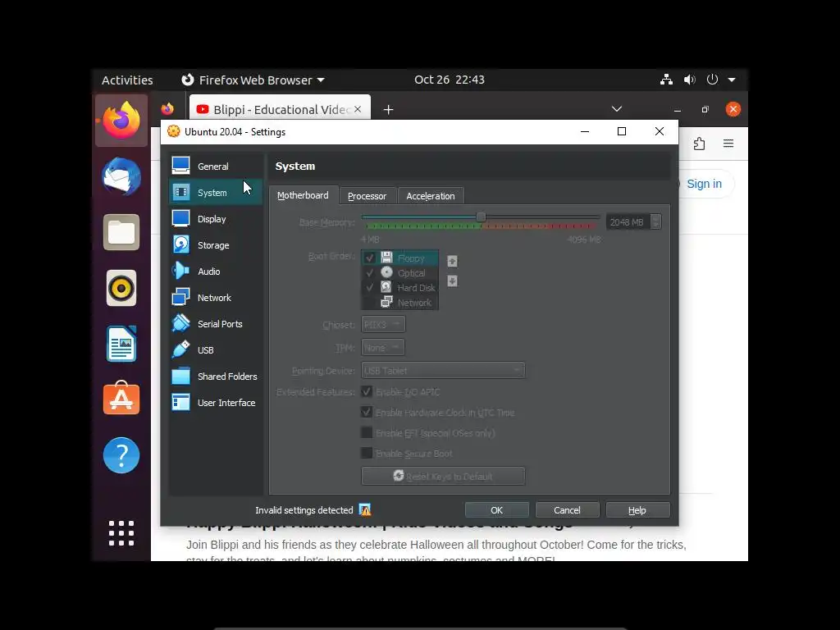Viewport: 840px width, 630px height.
Task: Select Hard Disk in the boot order list
Action: coord(400,288)
